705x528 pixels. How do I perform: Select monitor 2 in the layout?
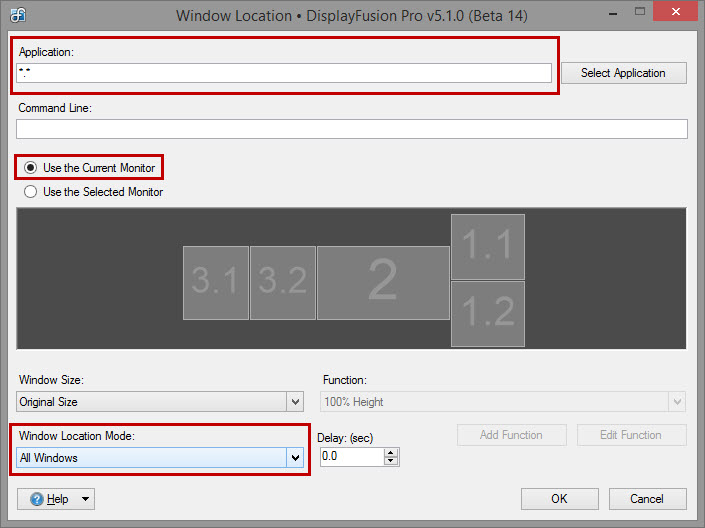coord(383,283)
